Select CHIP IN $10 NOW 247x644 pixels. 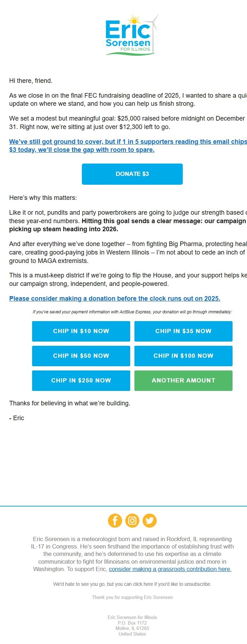(x=81, y=331)
